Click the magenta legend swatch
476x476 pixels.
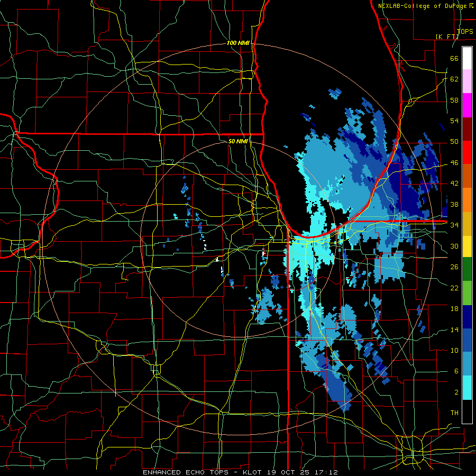(x=467, y=105)
